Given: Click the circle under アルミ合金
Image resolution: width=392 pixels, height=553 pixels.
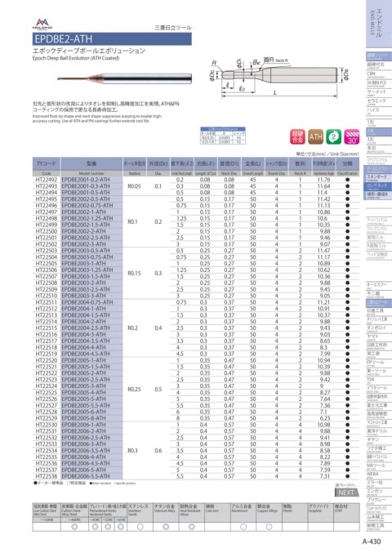Looking at the screenshot, I should coord(243,527).
